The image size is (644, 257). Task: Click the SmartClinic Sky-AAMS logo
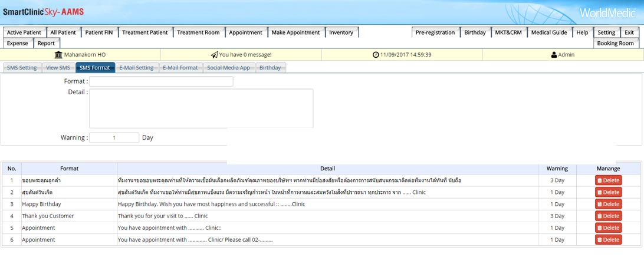click(x=42, y=12)
